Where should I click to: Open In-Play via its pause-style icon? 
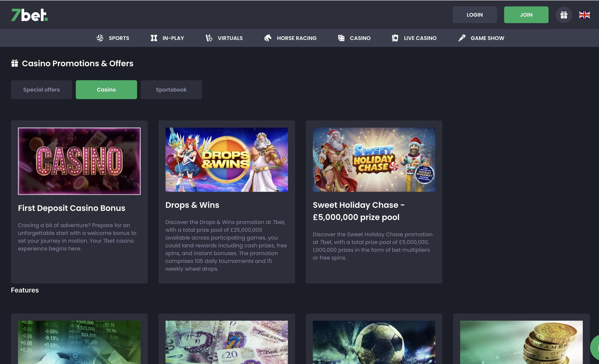154,38
